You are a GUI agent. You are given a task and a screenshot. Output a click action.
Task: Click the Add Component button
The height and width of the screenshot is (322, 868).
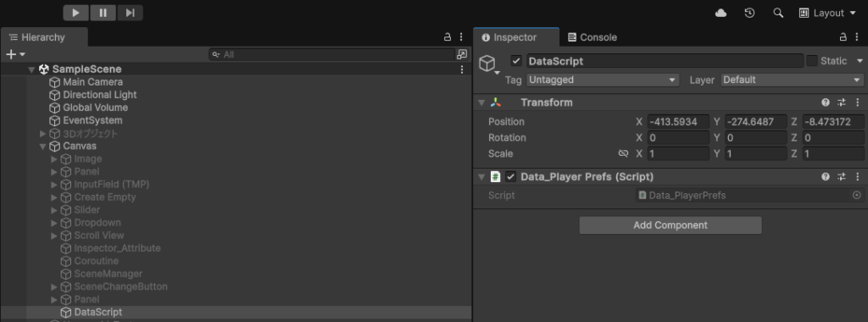tap(670, 225)
